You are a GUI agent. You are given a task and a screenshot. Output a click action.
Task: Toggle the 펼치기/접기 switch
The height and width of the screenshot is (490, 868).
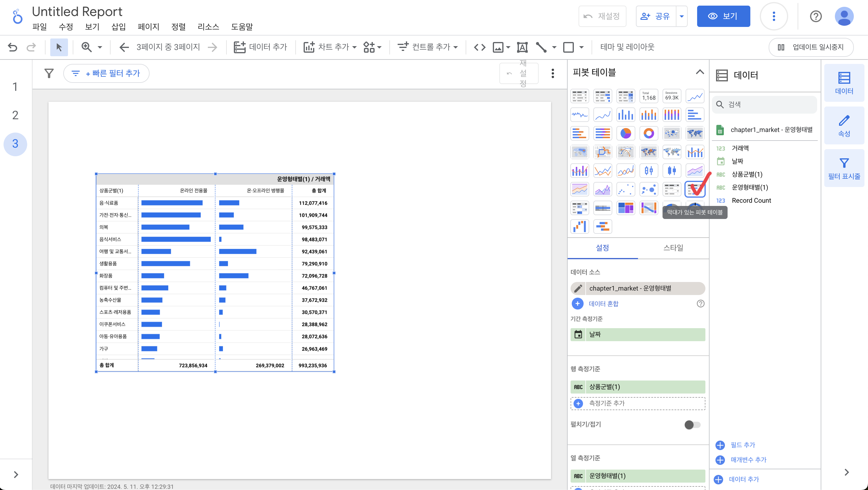[692, 425]
